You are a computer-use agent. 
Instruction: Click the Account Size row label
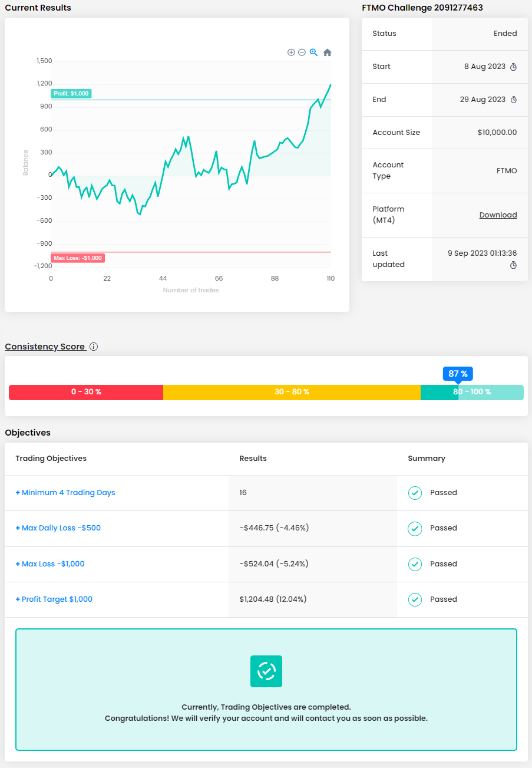pyautogui.click(x=396, y=133)
